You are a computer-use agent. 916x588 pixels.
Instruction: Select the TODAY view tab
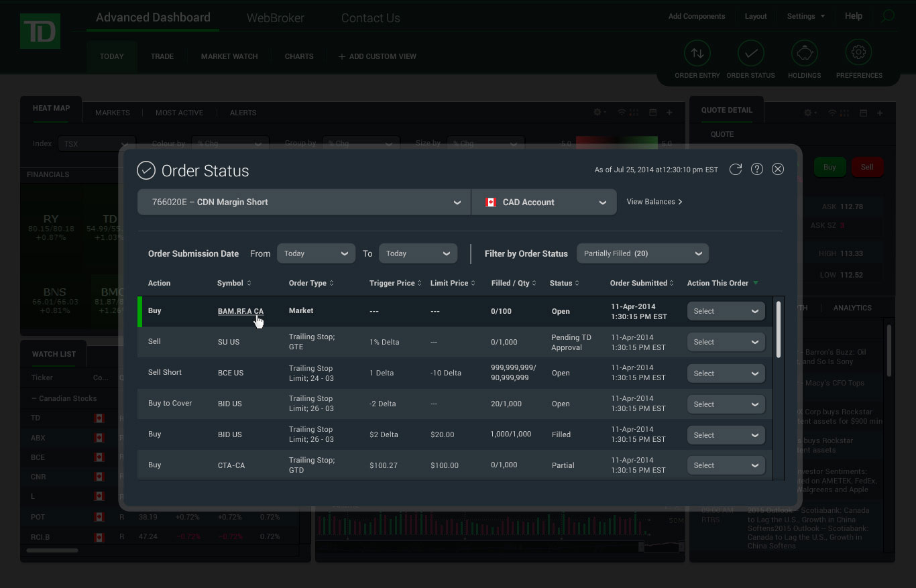click(x=112, y=56)
